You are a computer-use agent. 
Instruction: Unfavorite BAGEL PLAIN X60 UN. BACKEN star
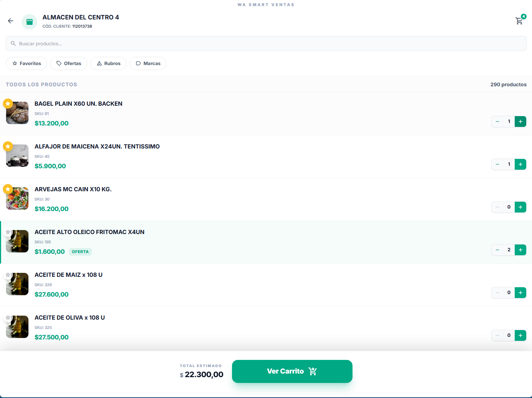(8, 104)
